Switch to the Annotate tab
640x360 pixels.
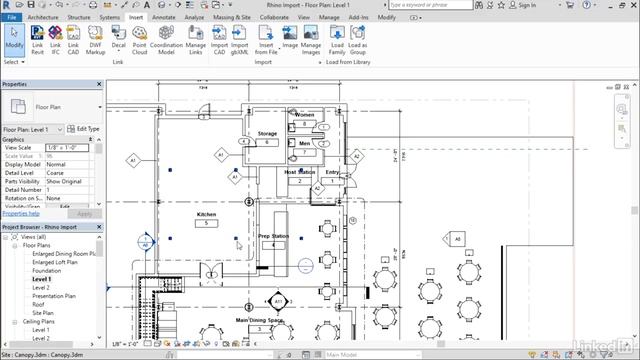pos(164,18)
